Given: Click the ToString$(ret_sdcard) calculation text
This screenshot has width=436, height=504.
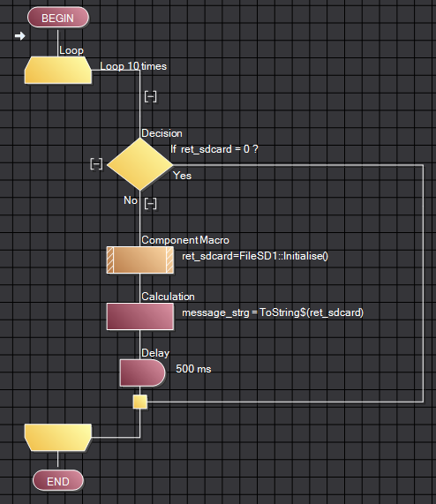Looking at the screenshot, I should click(273, 312).
